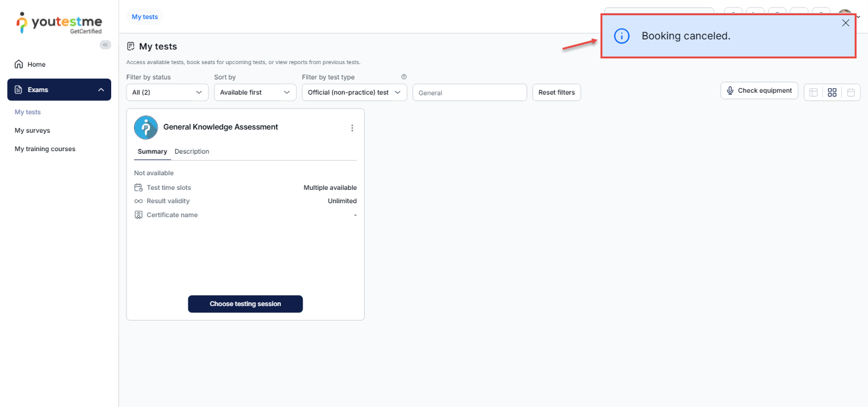Select the grid card view icon
Screen dimensions: 868x407
click(x=832, y=92)
